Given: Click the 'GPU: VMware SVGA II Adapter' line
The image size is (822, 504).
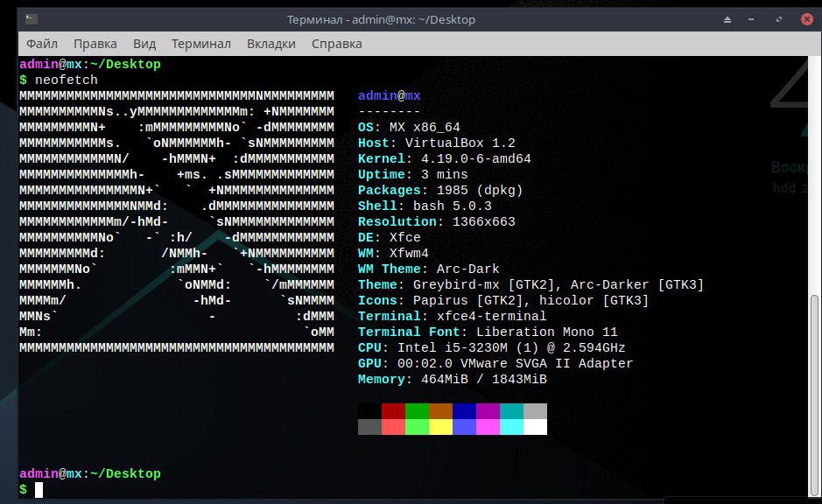Looking at the screenshot, I should [x=495, y=363].
